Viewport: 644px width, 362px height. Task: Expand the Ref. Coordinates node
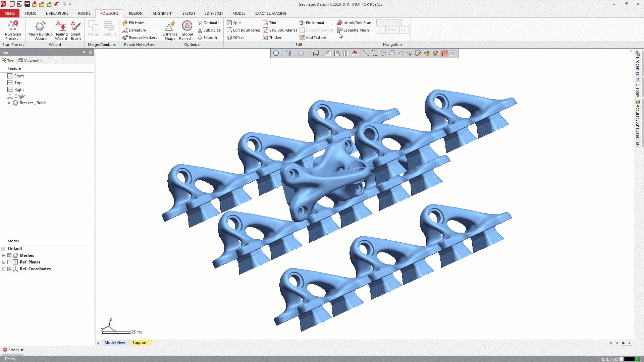[x=4, y=269]
